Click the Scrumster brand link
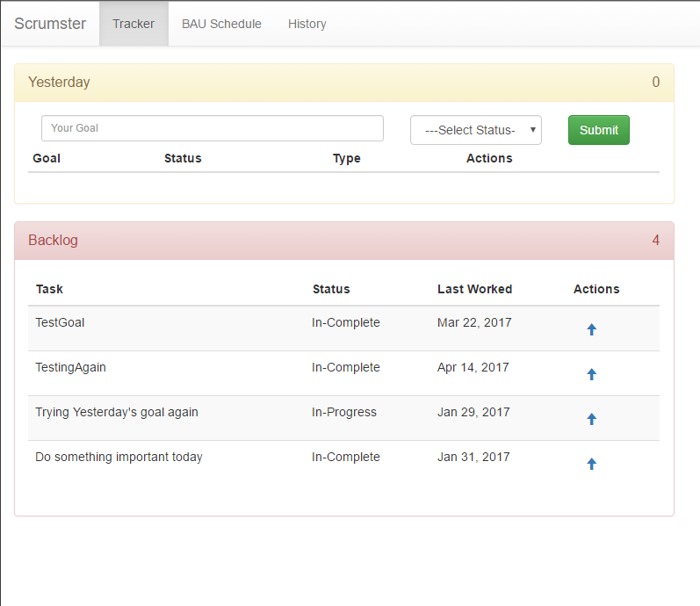This screenshot has width=700, height=606. tap(50, 24)
